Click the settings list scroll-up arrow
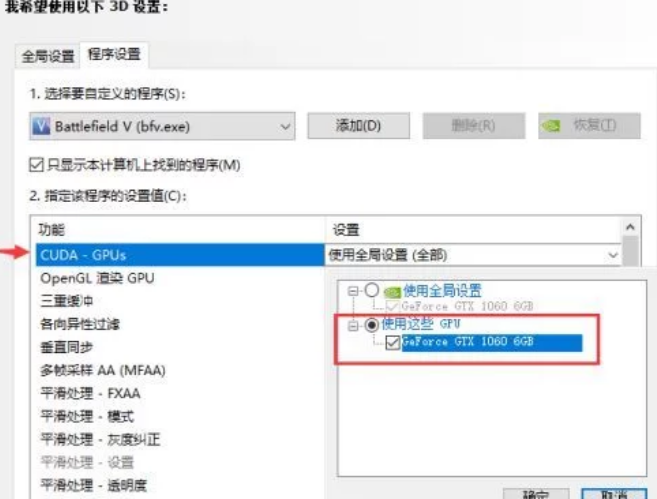 pyautogui.click(x=630, y=228)
